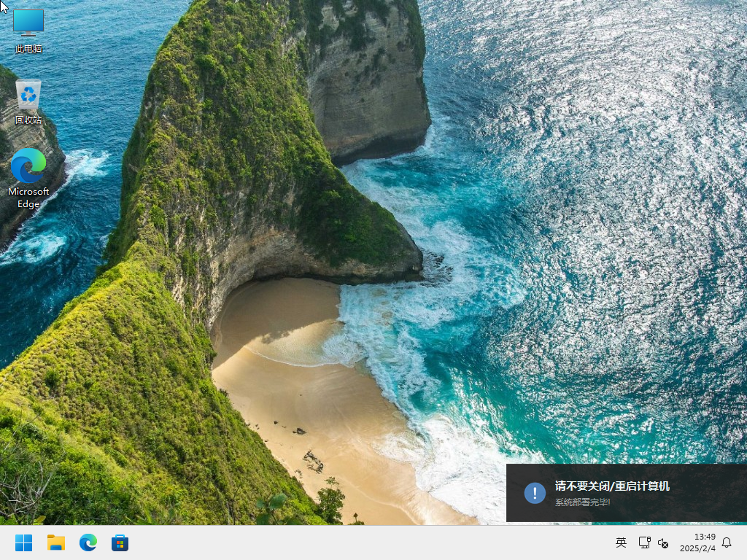Click the Microsoft Edge text label on desktop
Screen dimensions: 747x560
pyautogui.click(x=28, y=198)
